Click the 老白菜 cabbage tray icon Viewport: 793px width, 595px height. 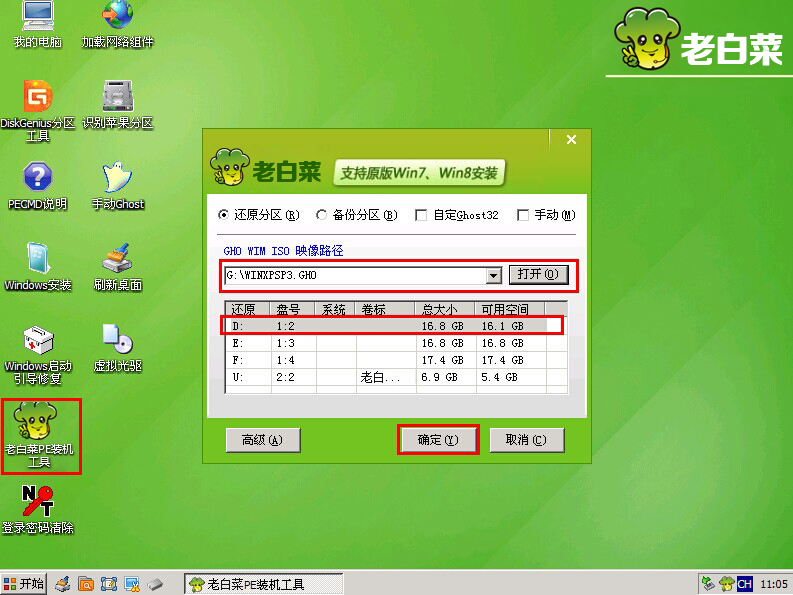pos(727,584)
